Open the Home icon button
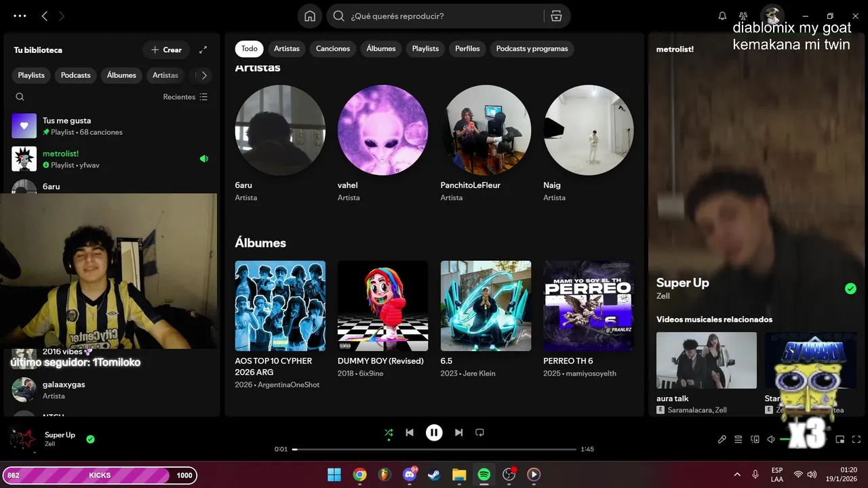Viewport: 868px width, 488px height. click(310, 16)
